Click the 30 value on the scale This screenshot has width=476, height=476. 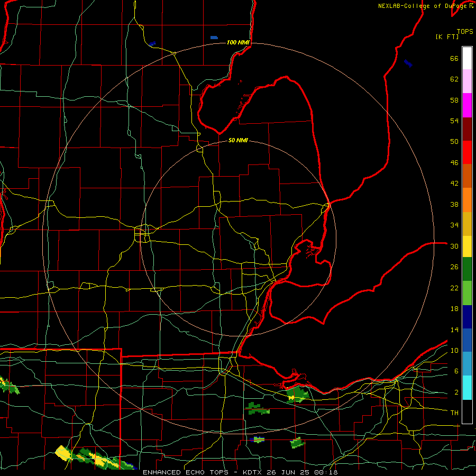(x=454, y=246)
